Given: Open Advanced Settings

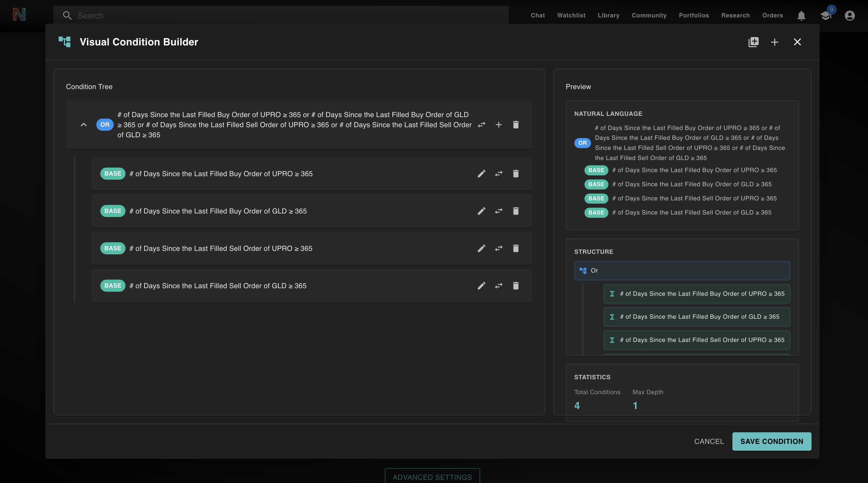Looking at the screenshot, I should point(432,477).
